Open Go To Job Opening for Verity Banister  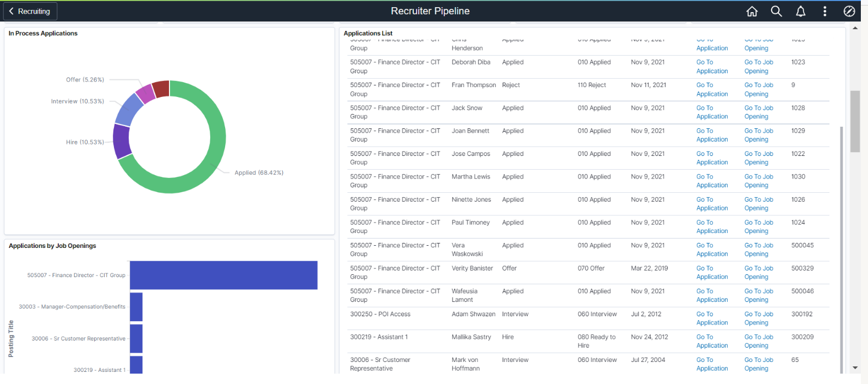(759, 273)
